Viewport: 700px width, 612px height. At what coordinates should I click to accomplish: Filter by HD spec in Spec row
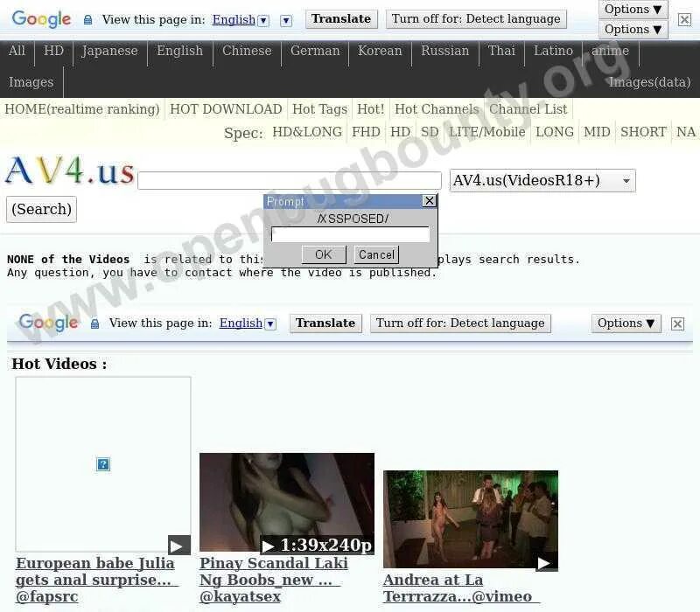[x=401, y=132]
